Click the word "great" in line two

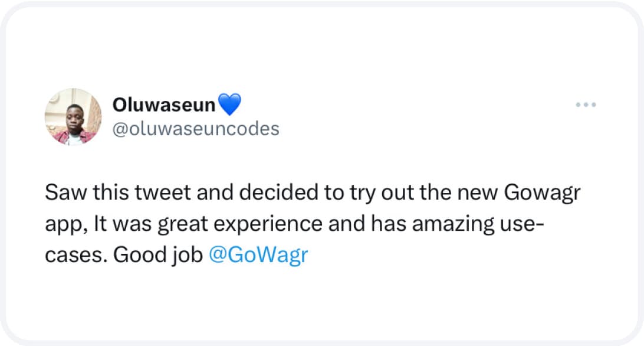click(183, 225)
